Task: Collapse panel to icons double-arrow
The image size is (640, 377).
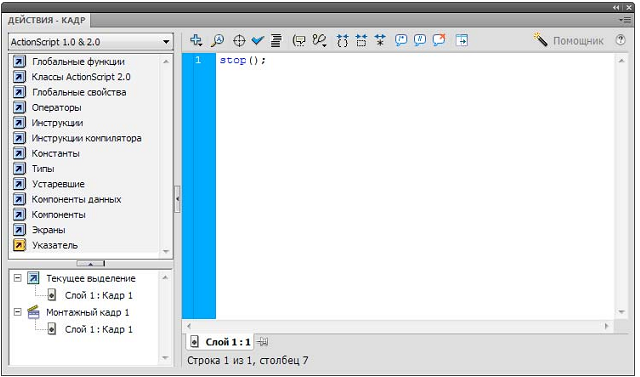Action: click(616, 8)
